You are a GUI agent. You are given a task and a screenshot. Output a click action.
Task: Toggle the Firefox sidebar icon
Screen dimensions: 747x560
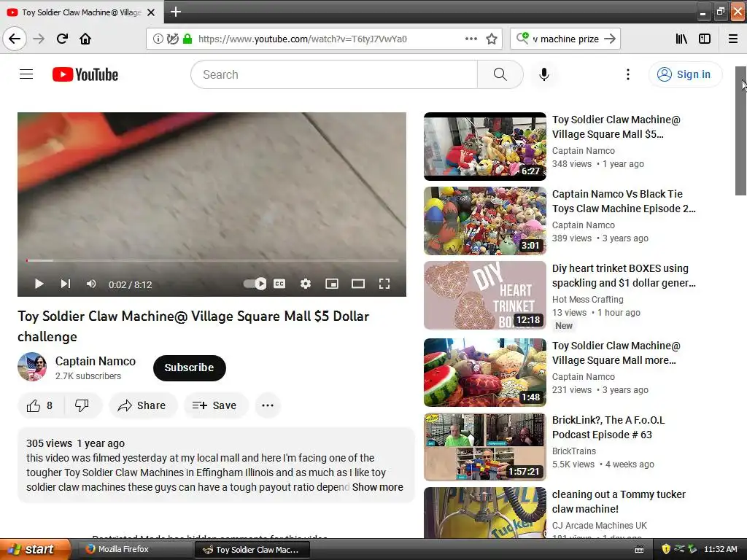[x=705, y=39]
